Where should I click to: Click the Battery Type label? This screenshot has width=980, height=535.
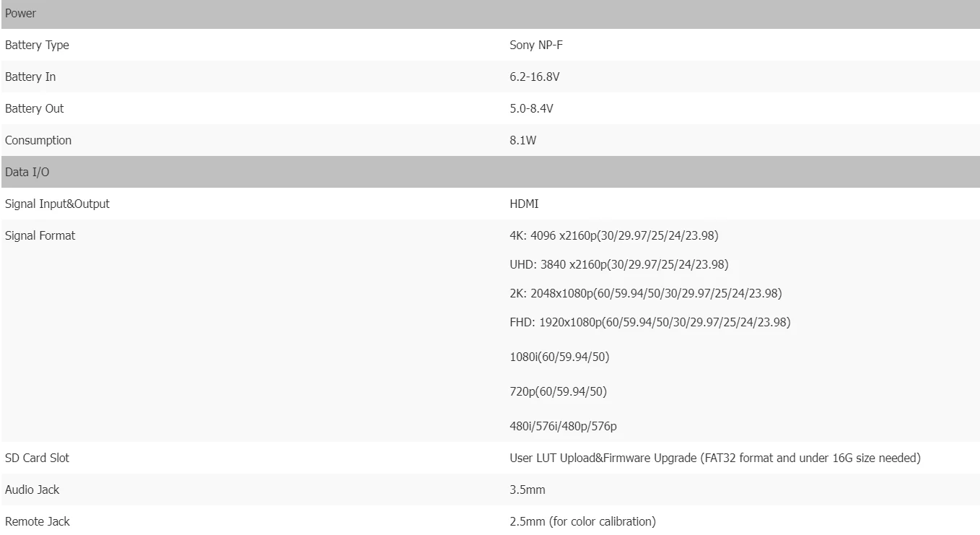point(37,45)
